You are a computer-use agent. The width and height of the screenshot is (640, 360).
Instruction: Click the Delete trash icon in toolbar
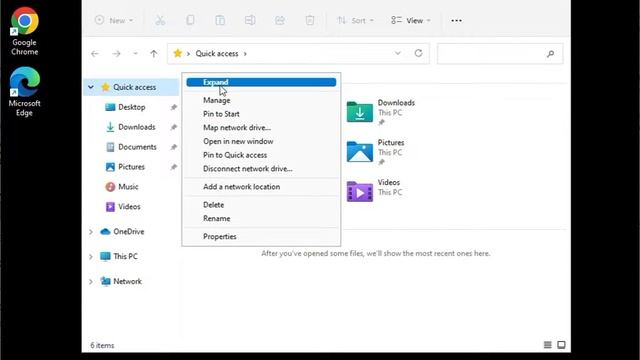(x=310, y=20)
